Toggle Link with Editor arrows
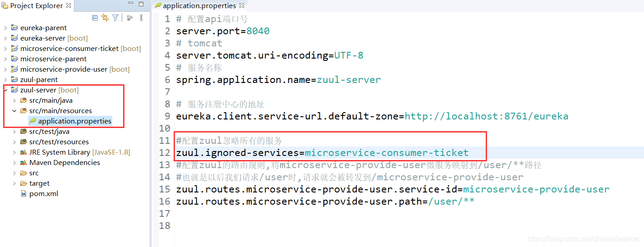The width and height of the screenshot is (644, 247). click(105, 18)
